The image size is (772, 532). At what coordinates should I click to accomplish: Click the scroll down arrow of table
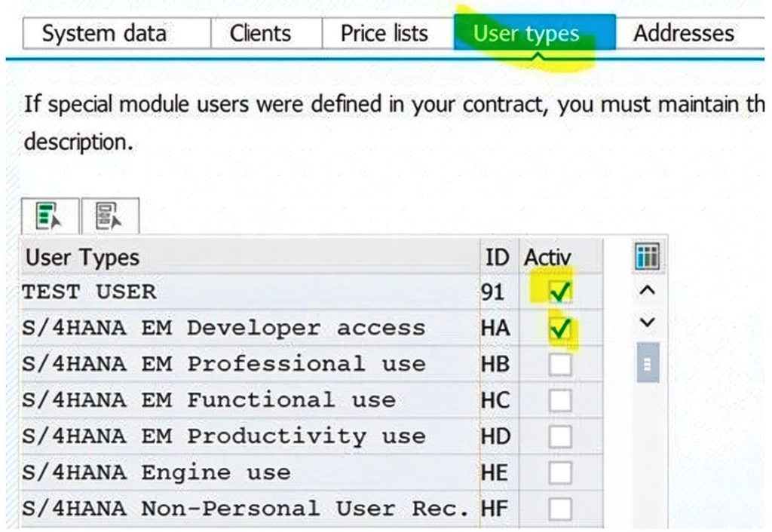click(647, 323)
